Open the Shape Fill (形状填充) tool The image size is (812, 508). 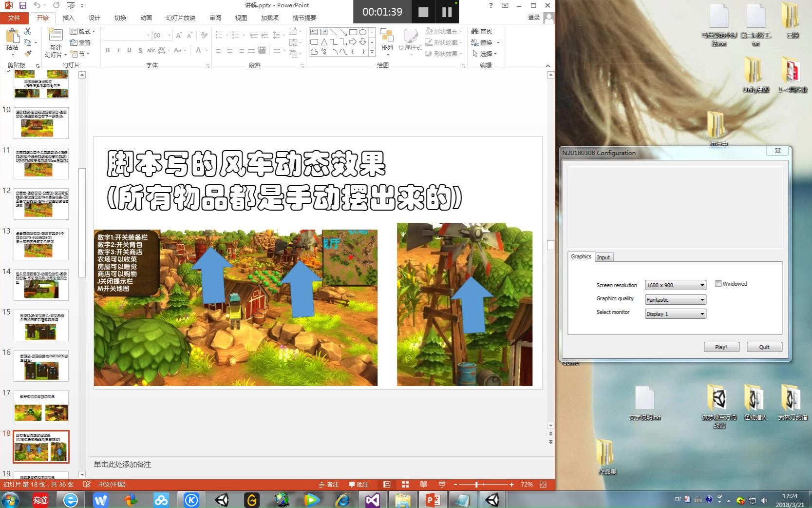(x=441, y=31)
